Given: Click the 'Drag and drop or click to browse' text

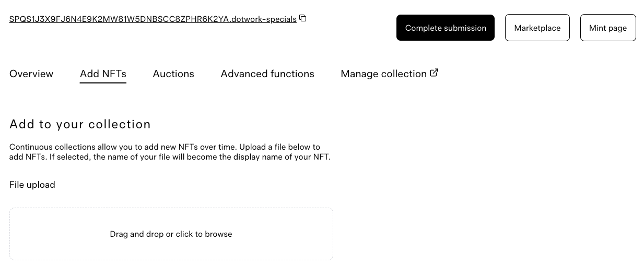Looking at the screenshot, I should point(171,234).
